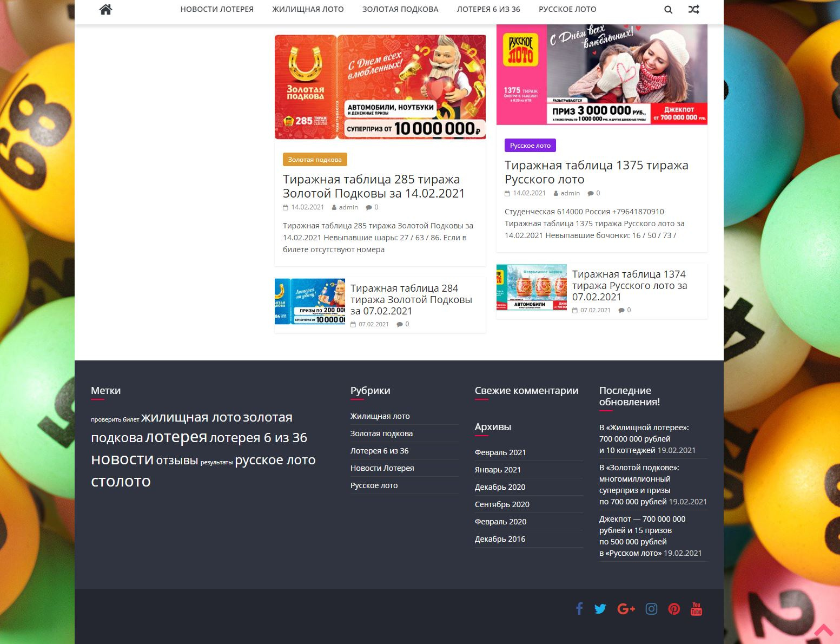Select the отзывы tag
This screenshot has width=840, height=644.
click(x=177, y=461)
